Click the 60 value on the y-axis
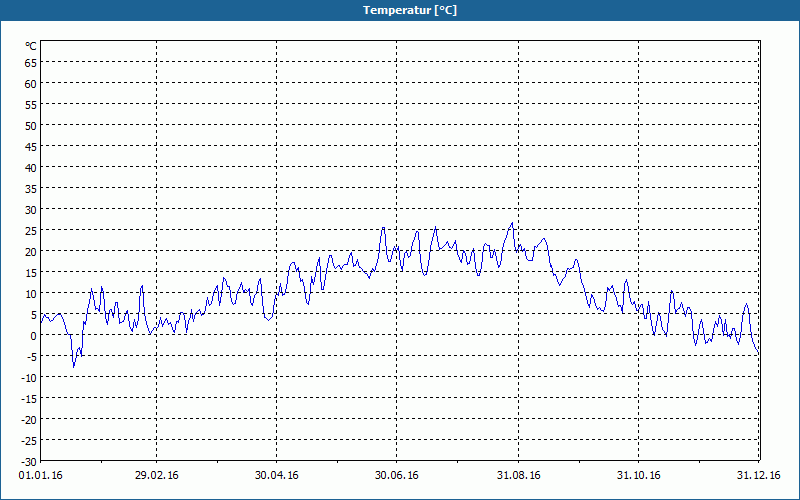 [x=31, y=84]
